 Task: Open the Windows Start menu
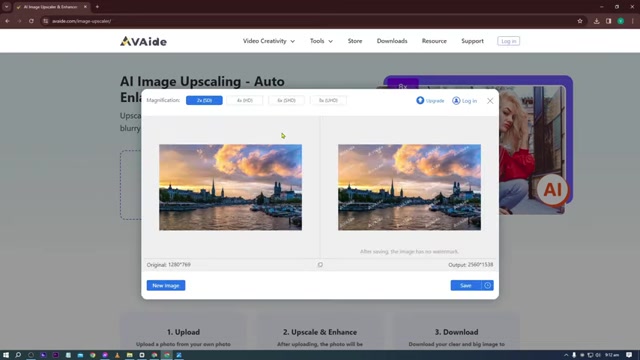[6, 355]
